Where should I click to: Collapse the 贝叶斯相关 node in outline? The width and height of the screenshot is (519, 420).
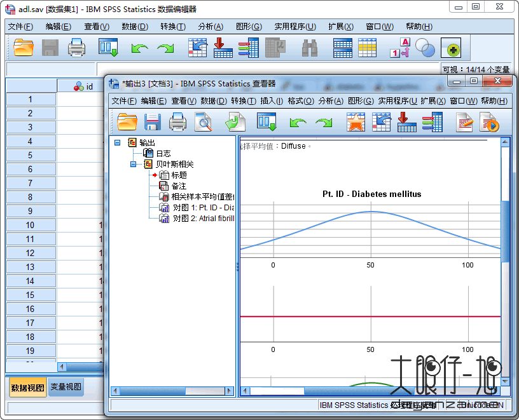[133, 164]
